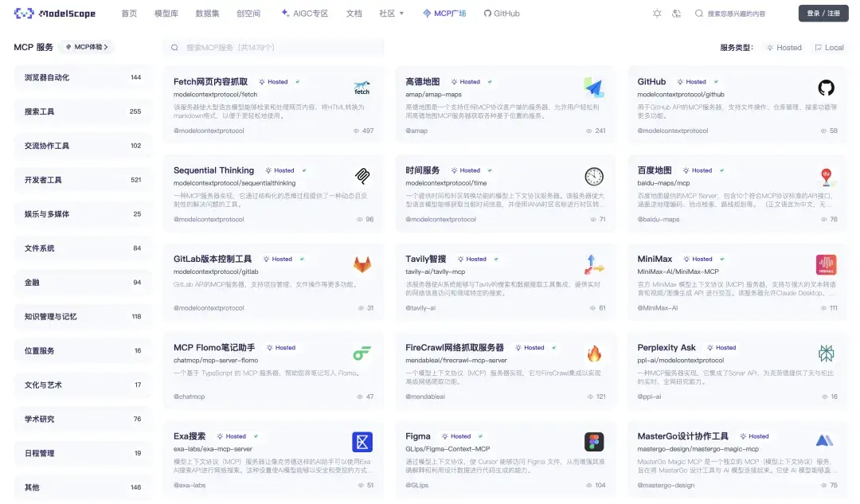Click the Figma logo icon
Viewport: 860px width, 504px height.
pyautogui.click(x=594, y=441)
